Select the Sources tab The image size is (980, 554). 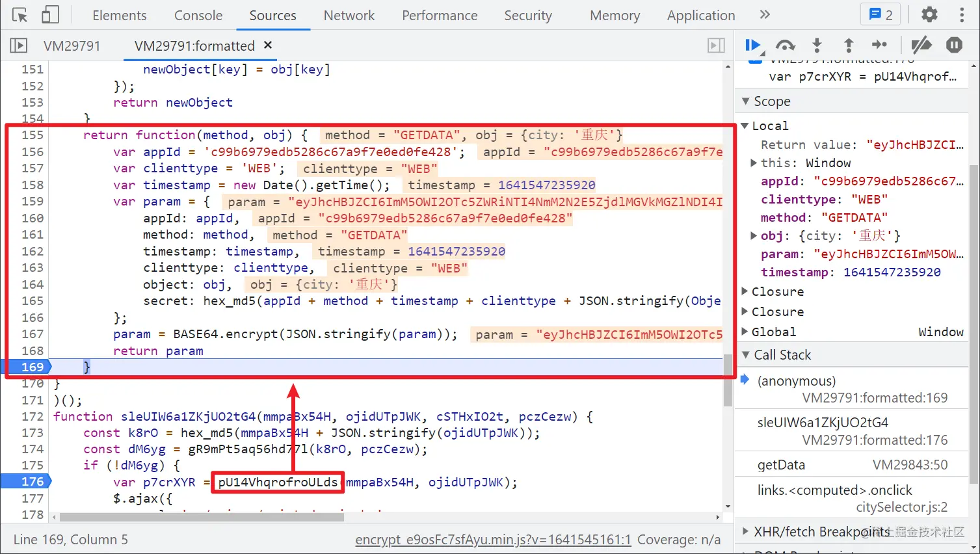click(272, 15)
